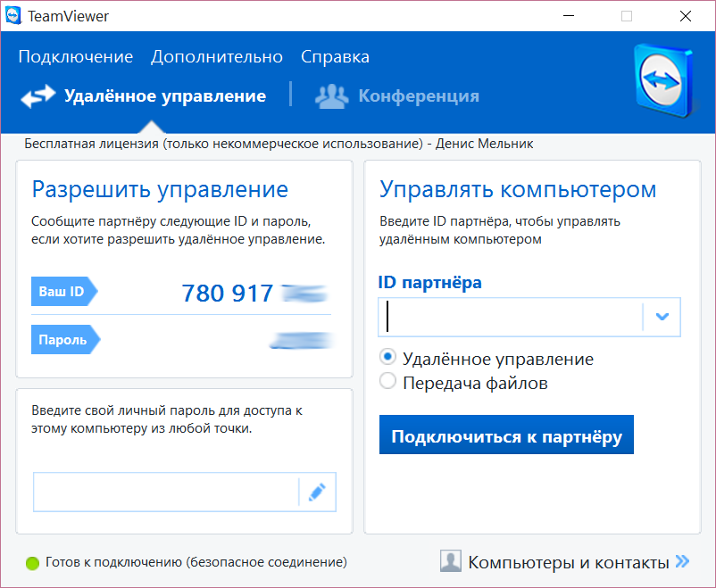Screen dimensions: 716x588
Task: Click the TeamViewer title bar icon
Action: 12,16
